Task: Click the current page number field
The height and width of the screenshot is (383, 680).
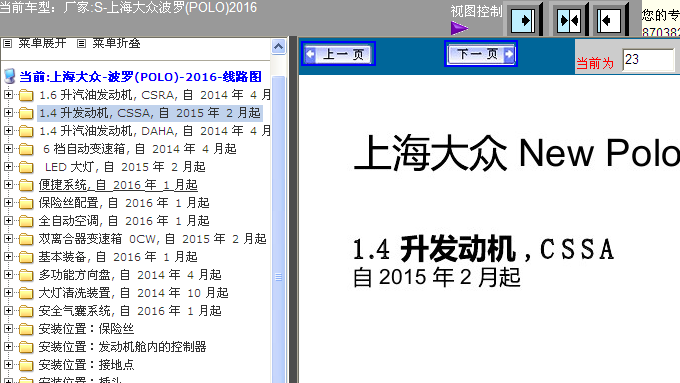Action: pyautogui.click(x=648, y=60)
